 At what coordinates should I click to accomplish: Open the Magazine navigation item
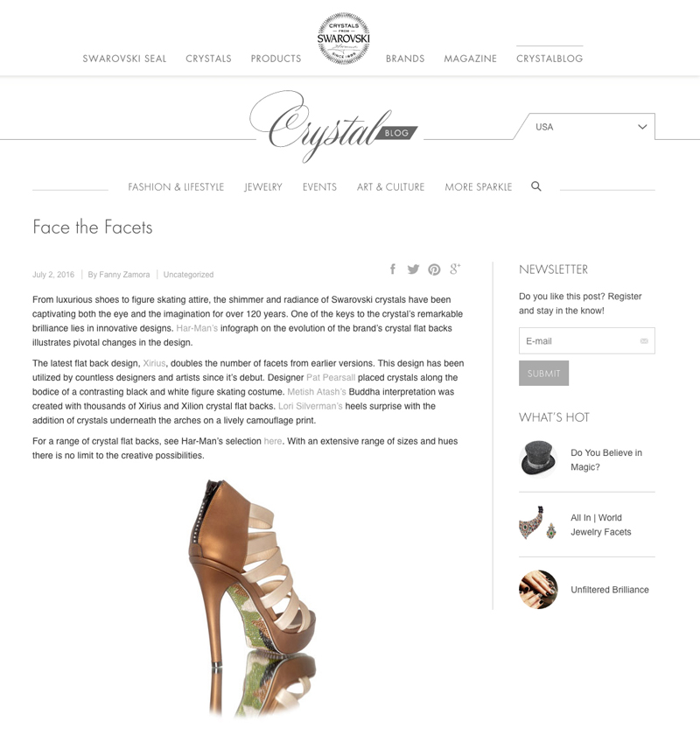click(470, 59)
